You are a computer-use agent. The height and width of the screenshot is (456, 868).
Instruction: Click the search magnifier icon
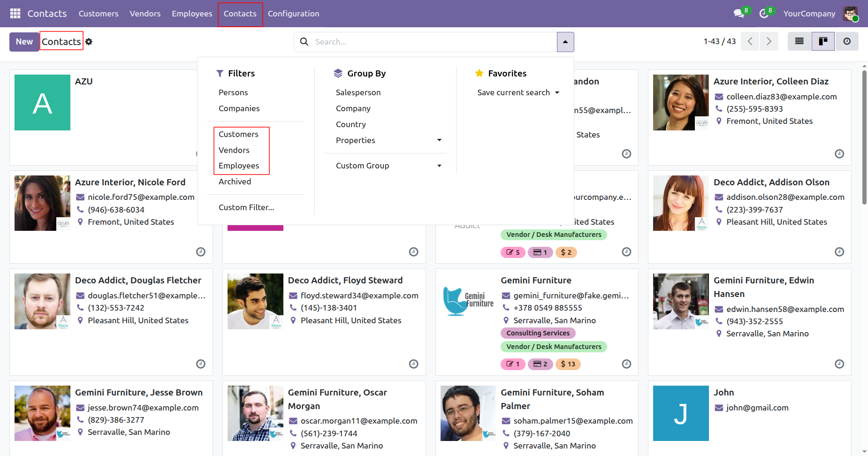pyautogui.click(x=304, y=42)
